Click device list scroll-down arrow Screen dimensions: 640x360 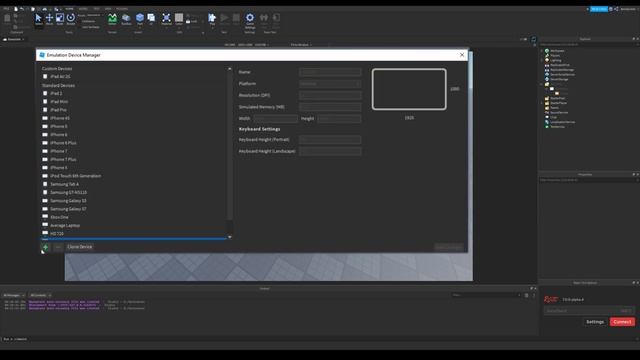(229, 237)
